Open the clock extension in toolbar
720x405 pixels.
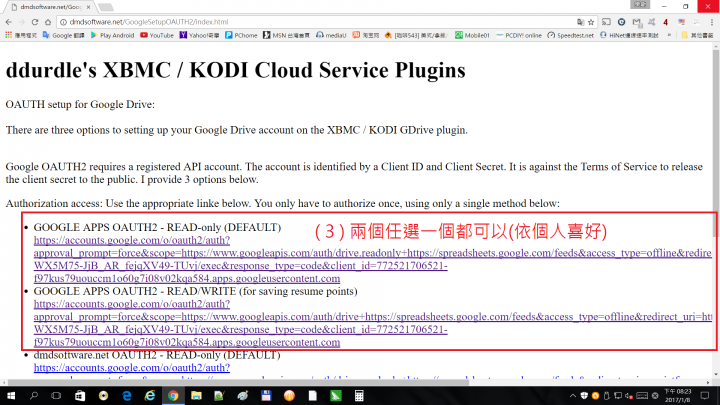[x=621, y=22]
